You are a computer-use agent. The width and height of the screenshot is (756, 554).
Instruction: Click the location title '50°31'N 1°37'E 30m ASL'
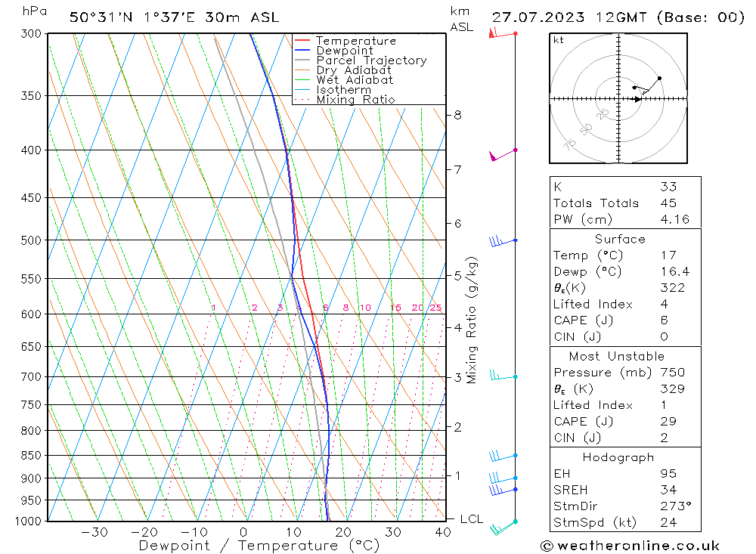point(174,17)
